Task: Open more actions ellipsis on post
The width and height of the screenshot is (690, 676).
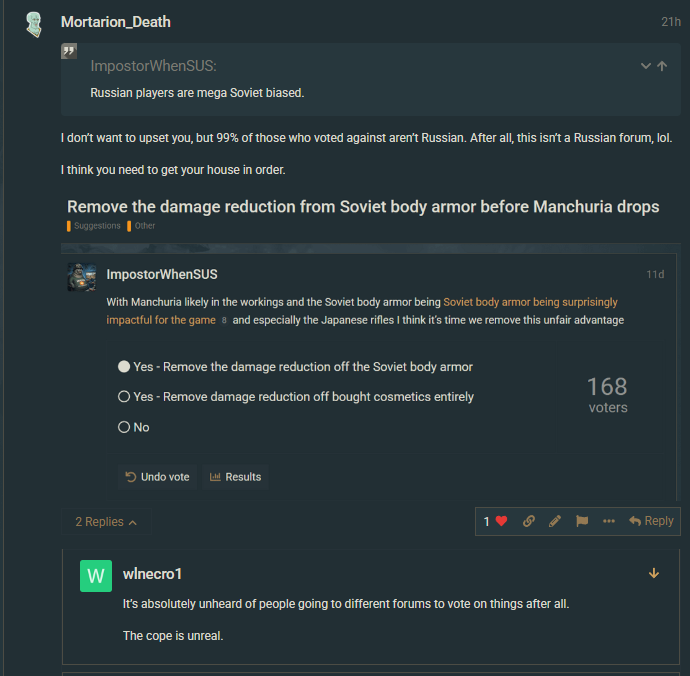Action: point(609,521)
